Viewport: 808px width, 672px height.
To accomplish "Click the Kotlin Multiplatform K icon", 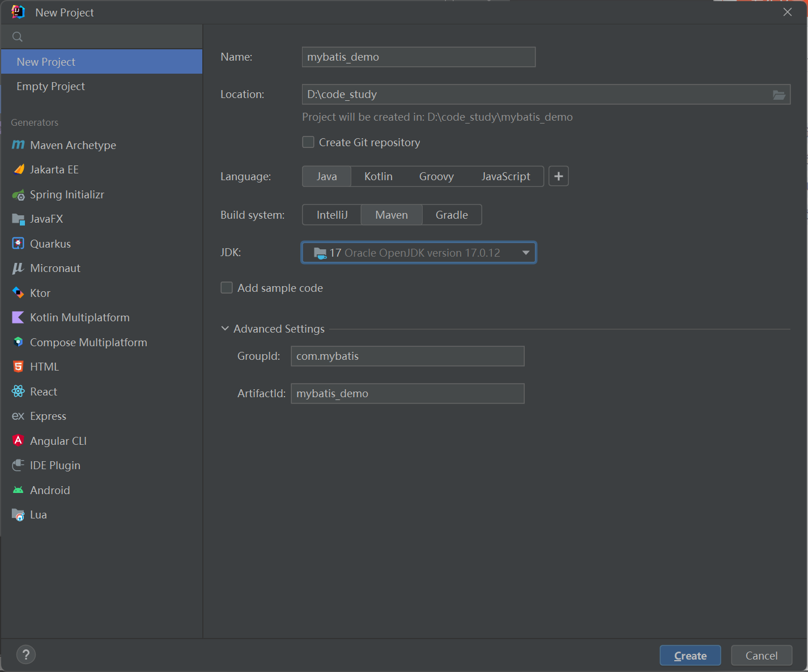I will point(18,317).
